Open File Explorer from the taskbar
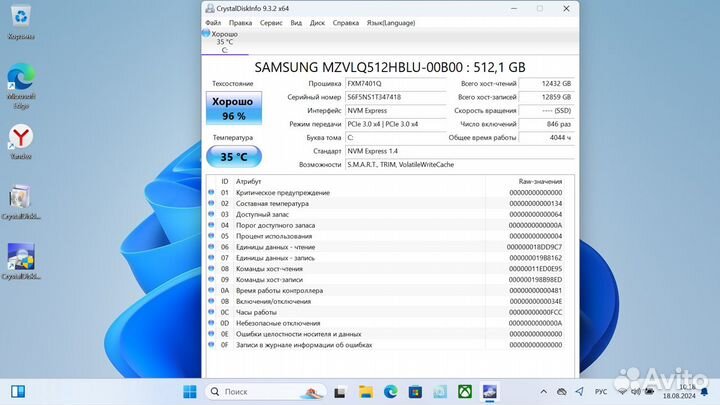Image resolution: width=720 pixels, height=405 pixels. tap(366, 392)
